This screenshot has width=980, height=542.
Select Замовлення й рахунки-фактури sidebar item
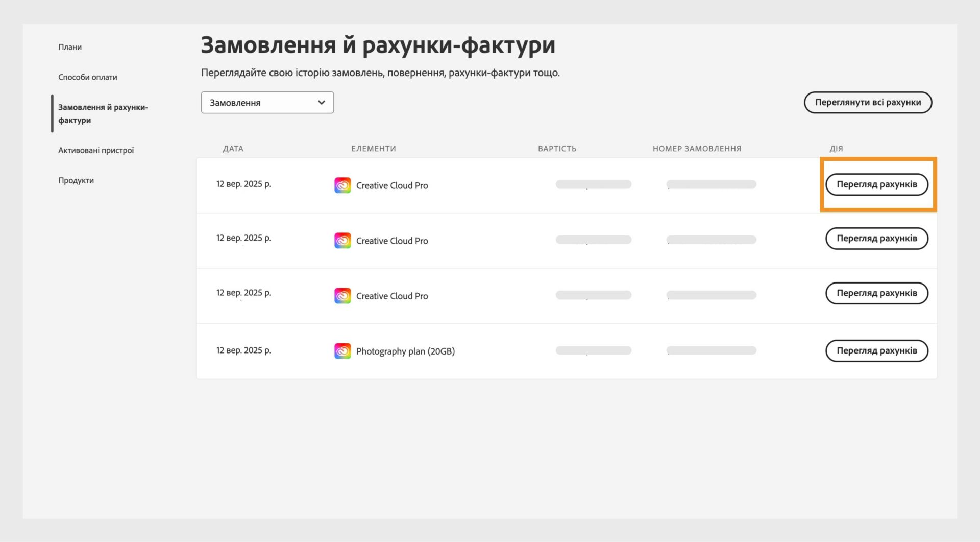point(103,113)
